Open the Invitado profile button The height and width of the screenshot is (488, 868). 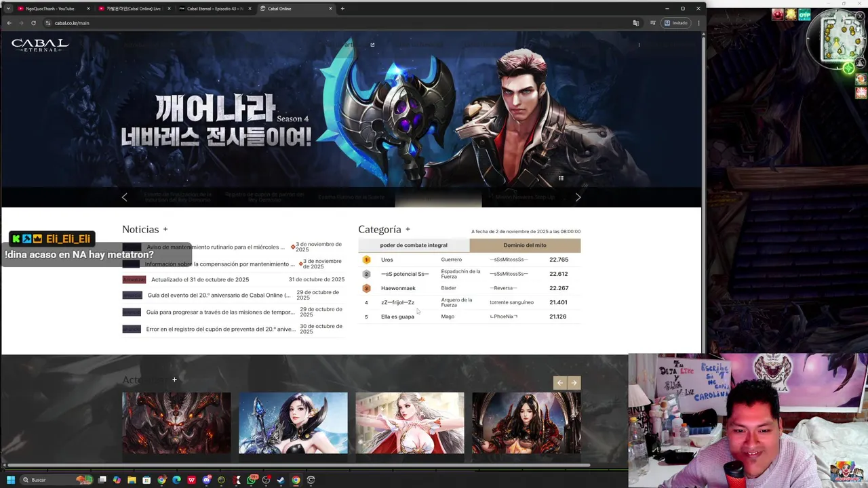[676, 23]
